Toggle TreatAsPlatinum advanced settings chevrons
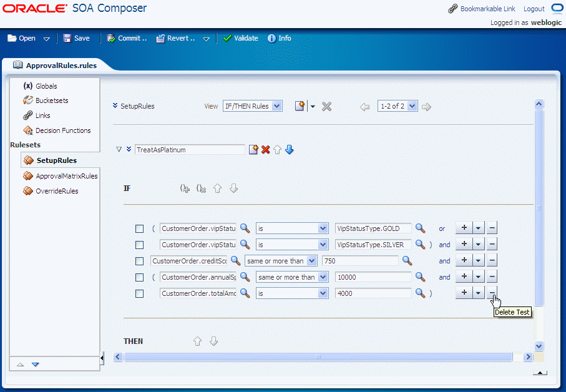This screenshot has height=392, width=566. (129, 149)
